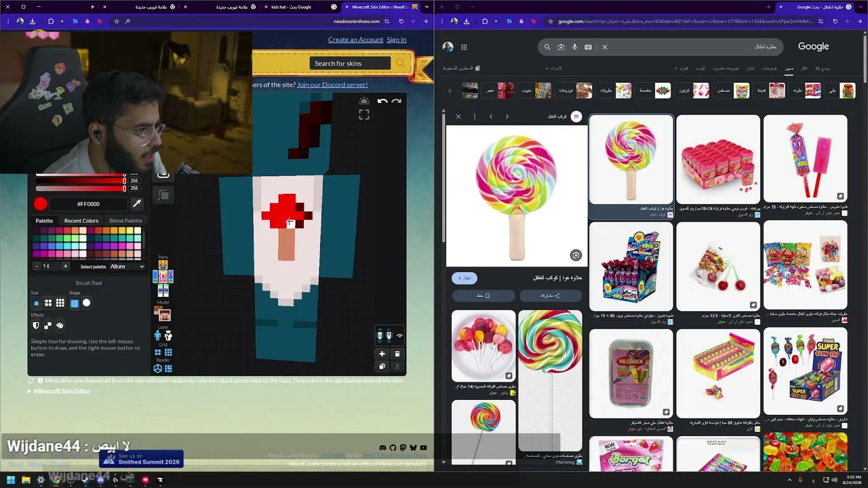Undo the last stroke in skin editor
This screenshot has height=488, width=868.
(382, 102)
